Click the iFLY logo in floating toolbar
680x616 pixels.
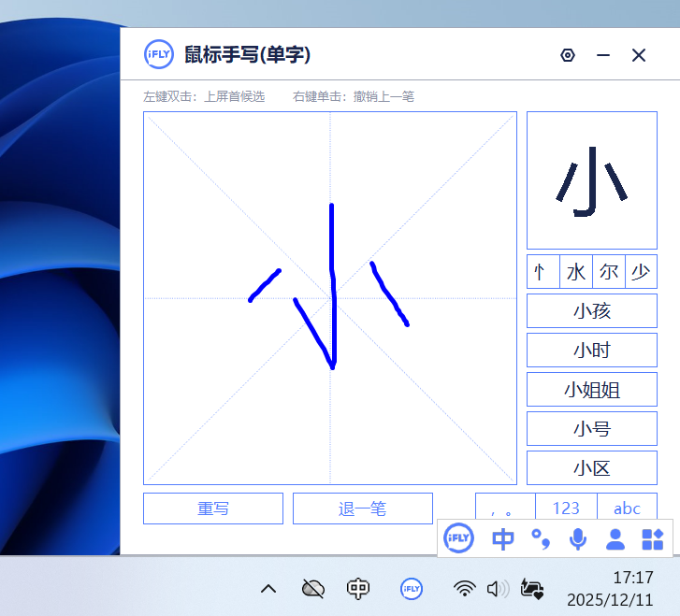[458, 537]
